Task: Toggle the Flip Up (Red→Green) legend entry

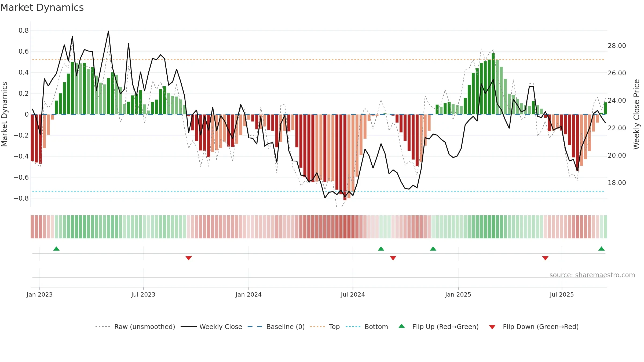Action: pyautogui.click(x=438, y=327)
